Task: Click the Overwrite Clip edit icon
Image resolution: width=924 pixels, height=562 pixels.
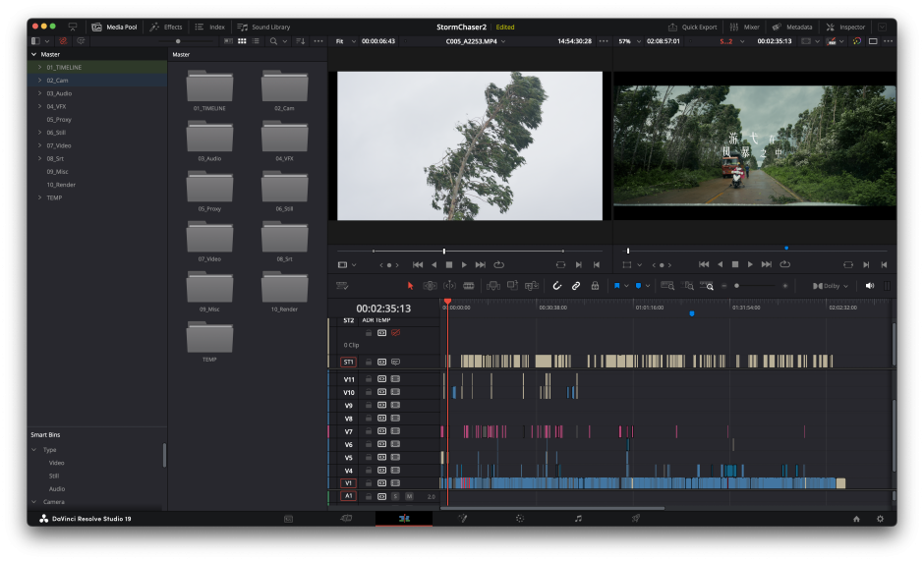Action: [513, 286]
